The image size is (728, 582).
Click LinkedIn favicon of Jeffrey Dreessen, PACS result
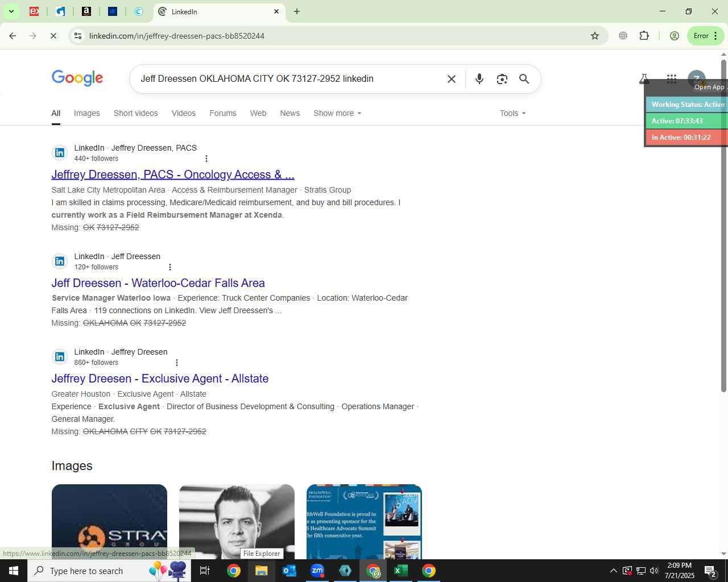pos(60,153)
